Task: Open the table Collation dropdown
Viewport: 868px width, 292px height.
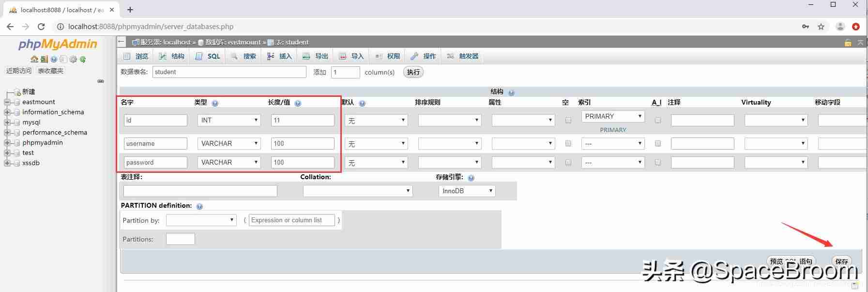Action: (x=358, y=191)
